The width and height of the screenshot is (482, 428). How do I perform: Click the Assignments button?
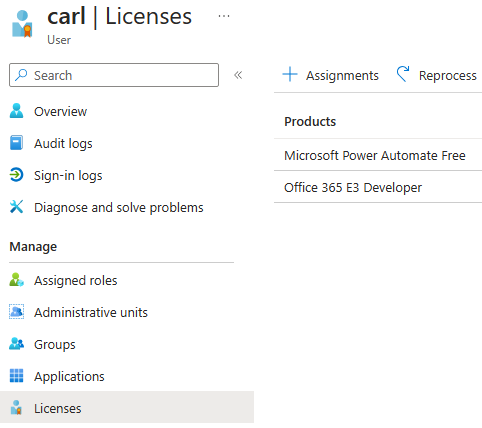(x=330, y=75)
